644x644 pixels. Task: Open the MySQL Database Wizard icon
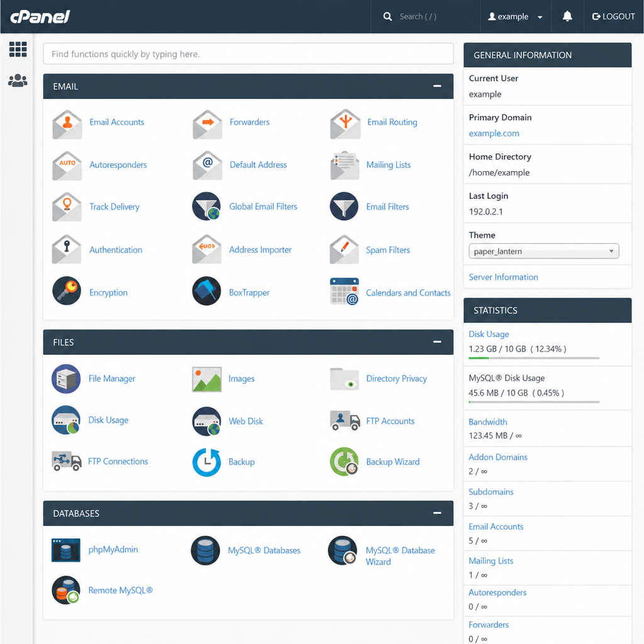pos(343,550)
